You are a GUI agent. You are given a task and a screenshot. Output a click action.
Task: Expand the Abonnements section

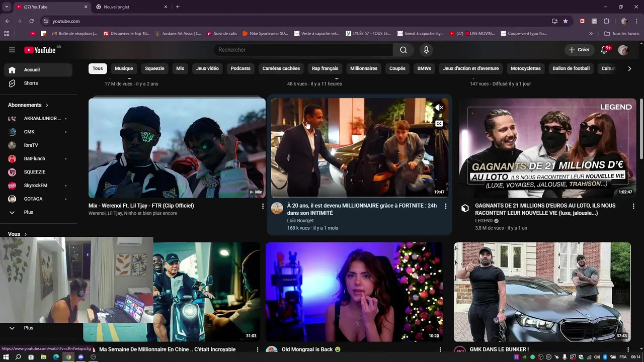click(x=28, y=105)
